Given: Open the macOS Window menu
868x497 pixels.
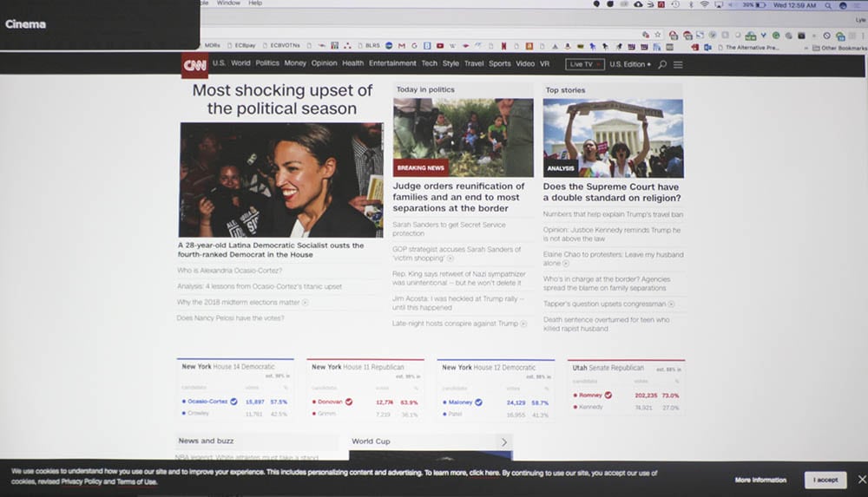Looking at the screenshot, I should (x=228, y=3).
